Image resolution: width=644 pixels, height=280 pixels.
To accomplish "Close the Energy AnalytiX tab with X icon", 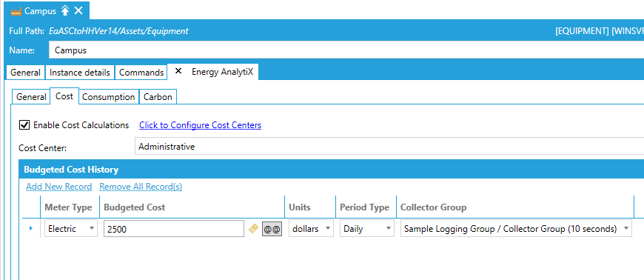I will point(178,71).
